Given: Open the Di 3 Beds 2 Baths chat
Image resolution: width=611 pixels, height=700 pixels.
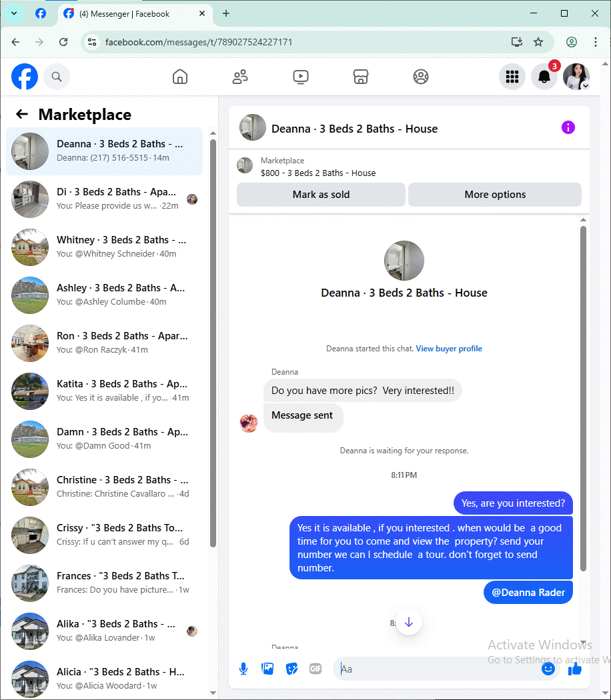Looking at the screenshot, I should [x=105, y=199].
